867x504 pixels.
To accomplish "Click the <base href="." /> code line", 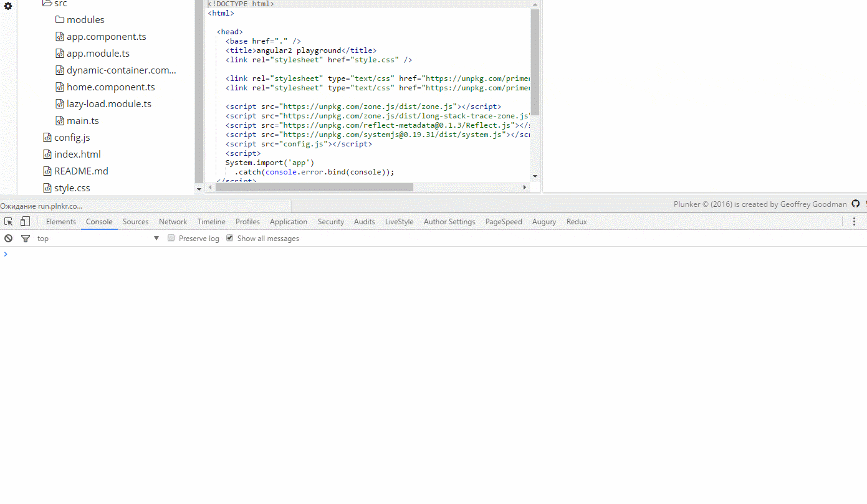I will [x=263, y=41].
